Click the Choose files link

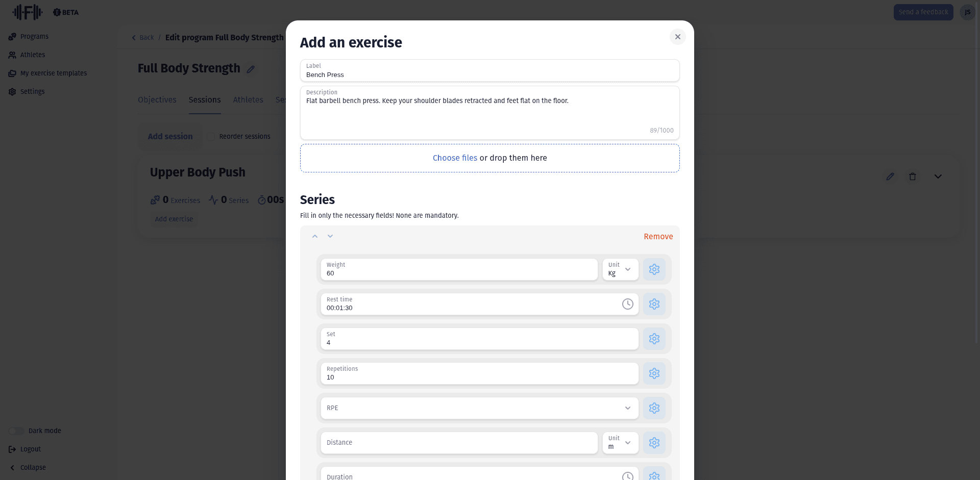click(455, 158)
